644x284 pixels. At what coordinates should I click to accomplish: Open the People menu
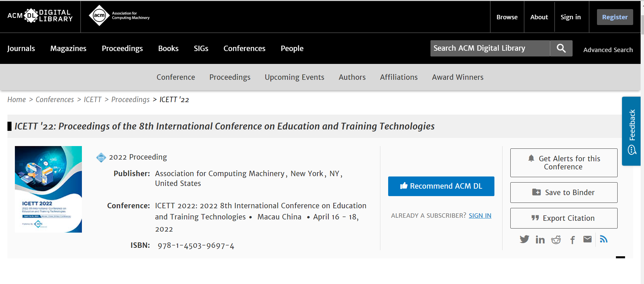point(292,48)
